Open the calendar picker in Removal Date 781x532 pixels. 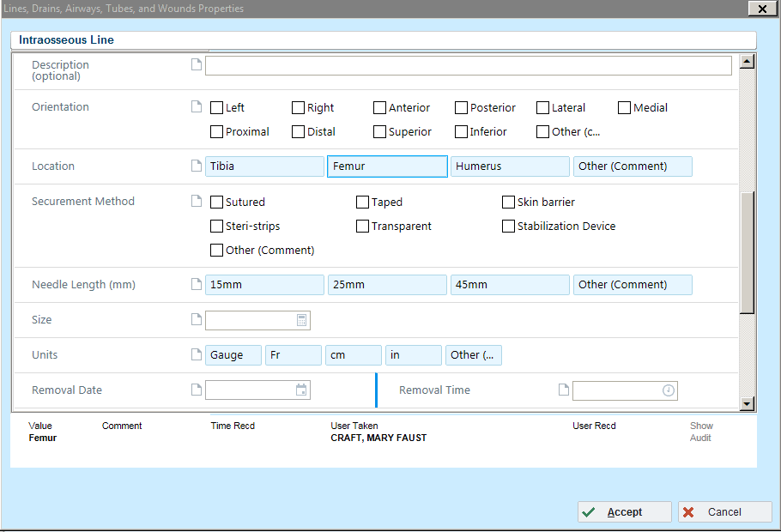pyautogui.click(x=301, y=390)
